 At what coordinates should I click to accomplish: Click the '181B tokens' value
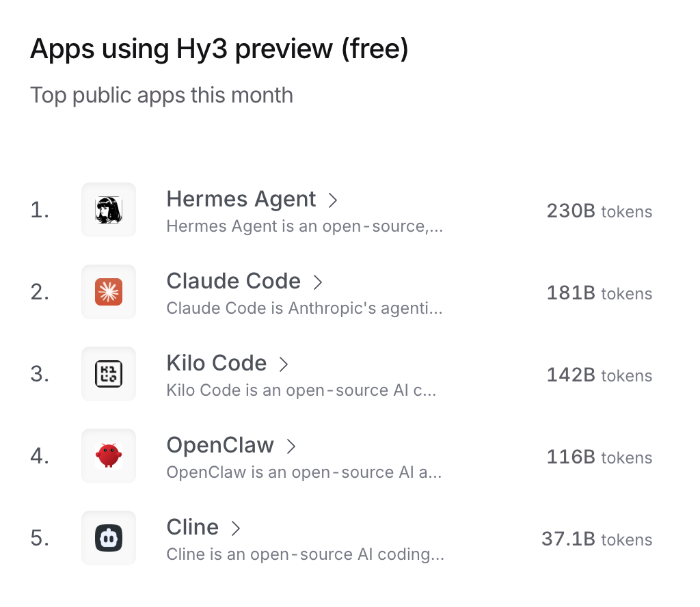(600, 293)
